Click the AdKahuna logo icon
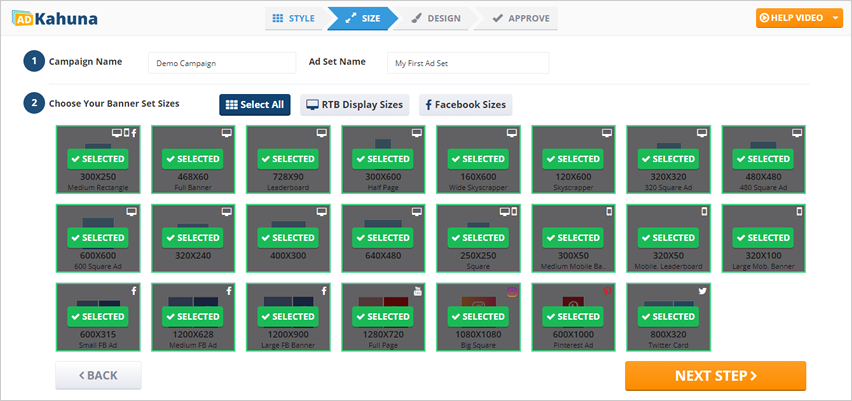The height and width of the screenshot is (401, 852). click(21, 18)
